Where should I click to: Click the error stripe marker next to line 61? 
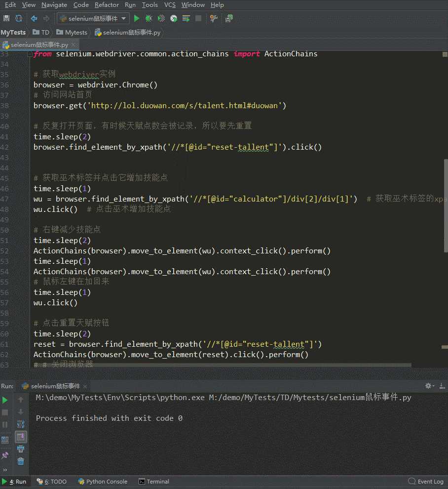[x=445, y=347]
